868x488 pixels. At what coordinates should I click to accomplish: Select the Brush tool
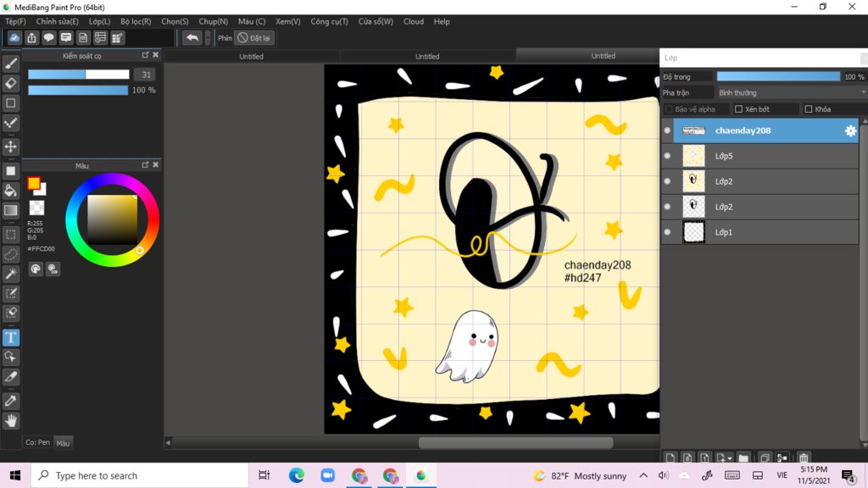pos(10,64)
